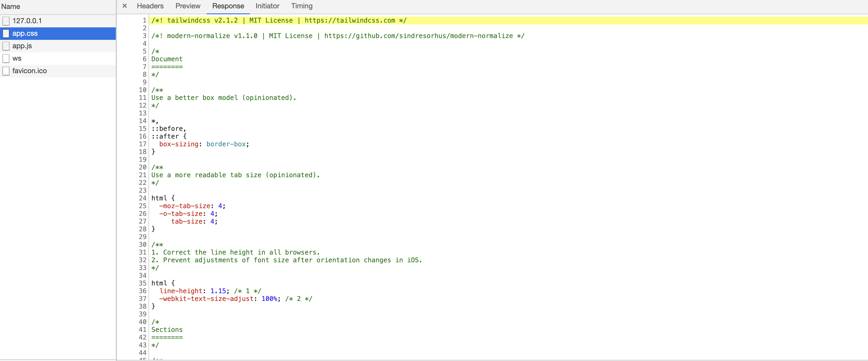Open the Preview tab
This screenshot has width=868, height=361.
coord(188,6)
